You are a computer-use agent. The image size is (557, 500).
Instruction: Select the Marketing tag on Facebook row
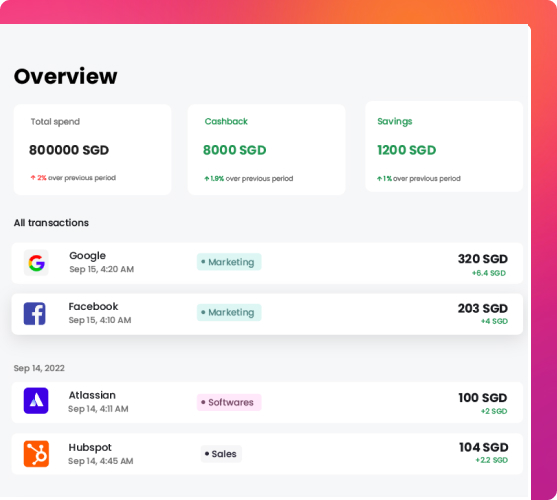pos(229,312)
